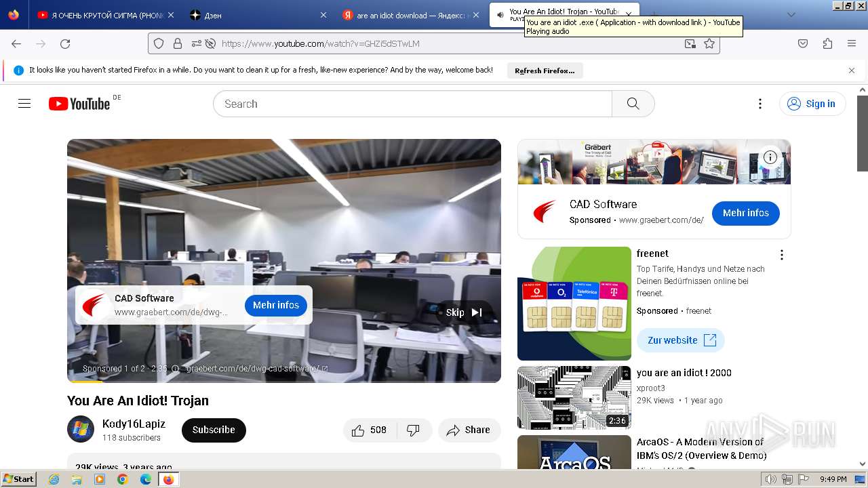The width and height of the screenshot is (868, 488).
Task: Open system volume tray icon
Action: pos(771,479)
